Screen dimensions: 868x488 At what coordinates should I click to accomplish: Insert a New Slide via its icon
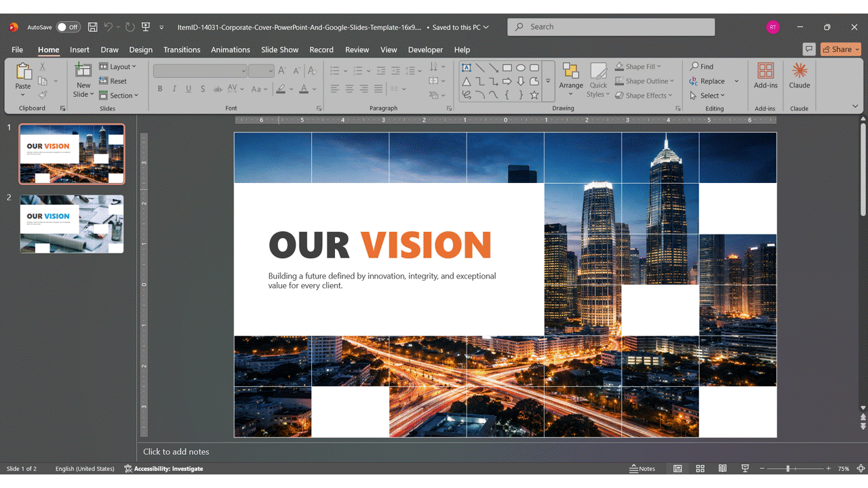[x=83, y=71]
